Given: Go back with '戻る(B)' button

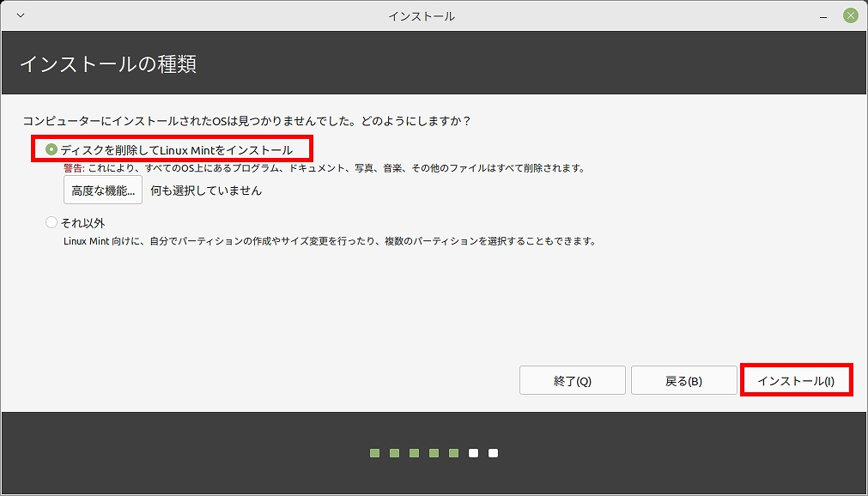Looking at the screenshot, I should tap(683, 381).
